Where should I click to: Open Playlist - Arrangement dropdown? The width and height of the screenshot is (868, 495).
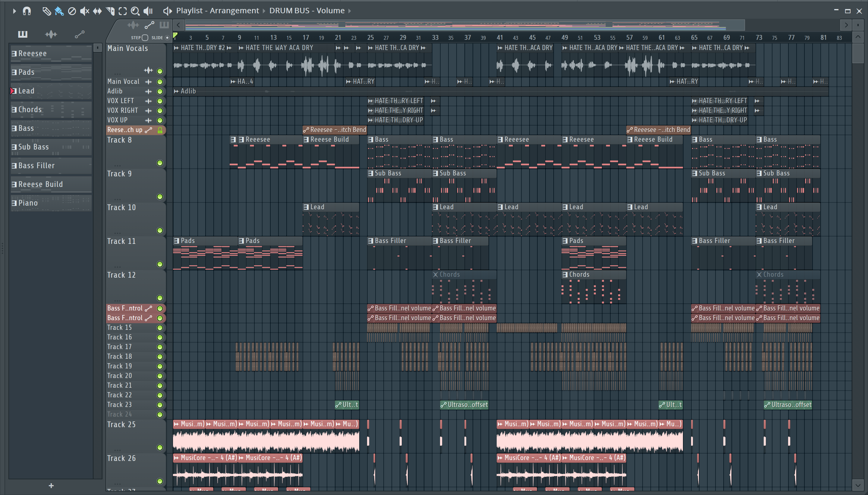218,11
